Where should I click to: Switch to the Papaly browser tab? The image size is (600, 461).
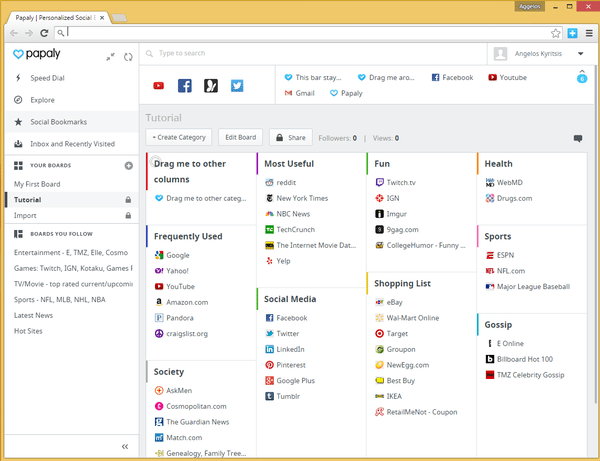coord(59,18)
